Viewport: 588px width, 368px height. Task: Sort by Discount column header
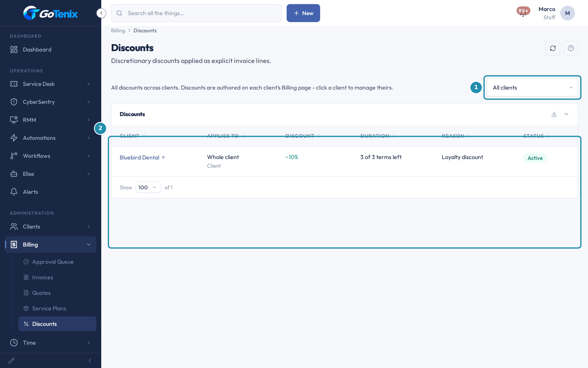303,136
